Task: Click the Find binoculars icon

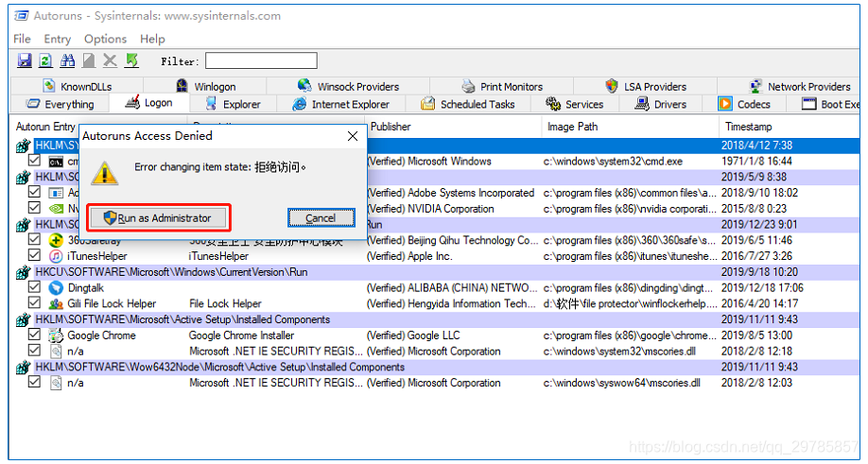Action: 67,60
